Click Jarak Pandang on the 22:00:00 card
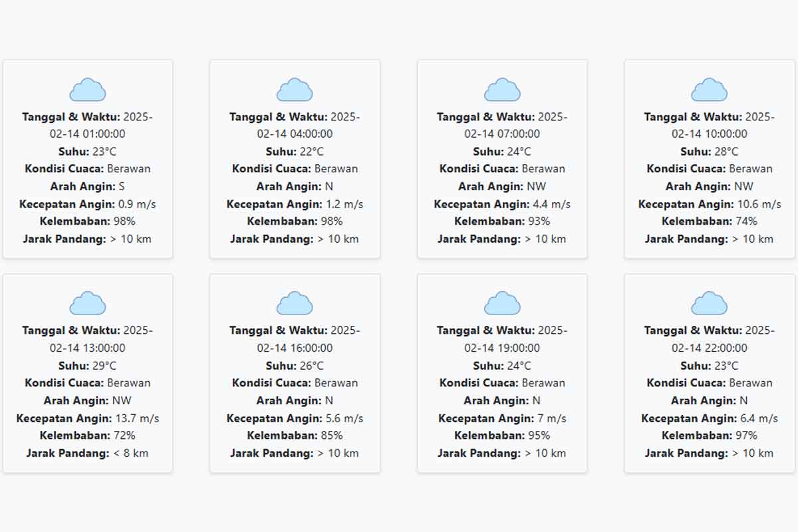This screenshot has width=798, height=532. pyautogui.click(x=710, y=454)
